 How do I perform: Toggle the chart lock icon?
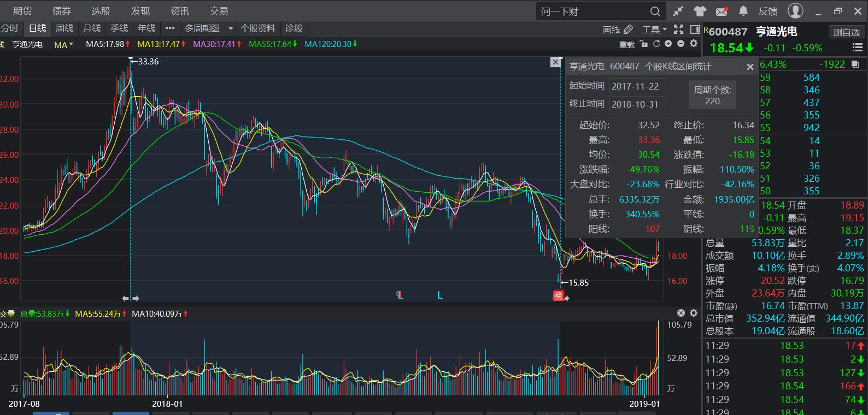[644, 44]
